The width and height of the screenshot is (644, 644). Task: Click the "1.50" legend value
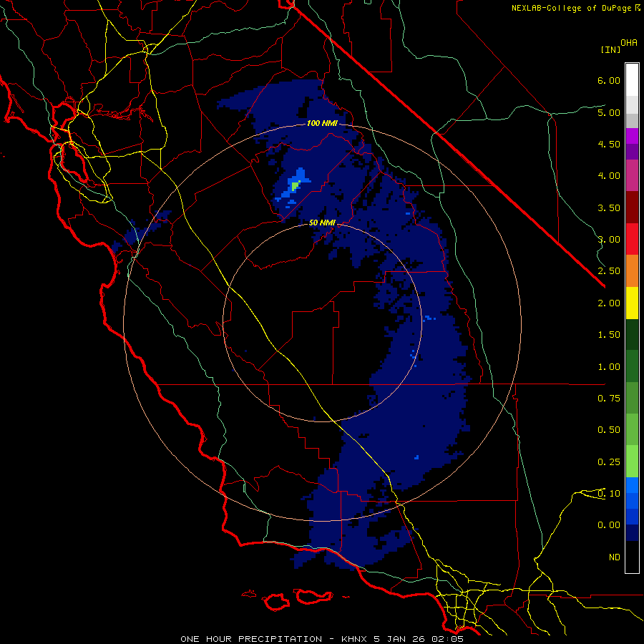(x=609, y=335)
